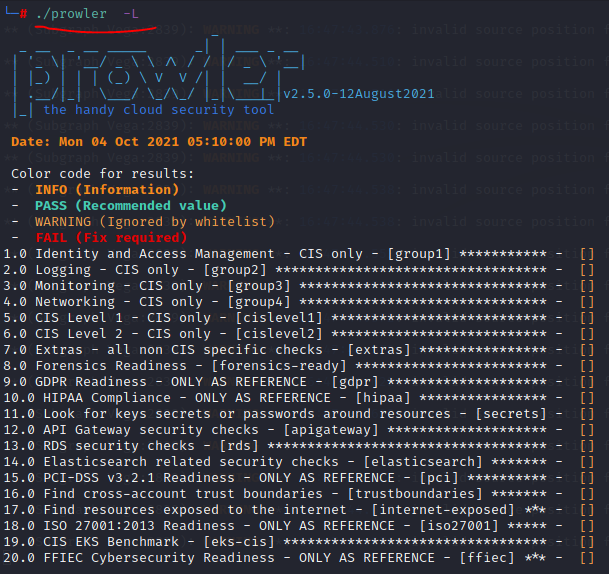The image size is (609, 574).
Task: Select 'the handy cloud security tool' tagline
Action: point(158,110)
